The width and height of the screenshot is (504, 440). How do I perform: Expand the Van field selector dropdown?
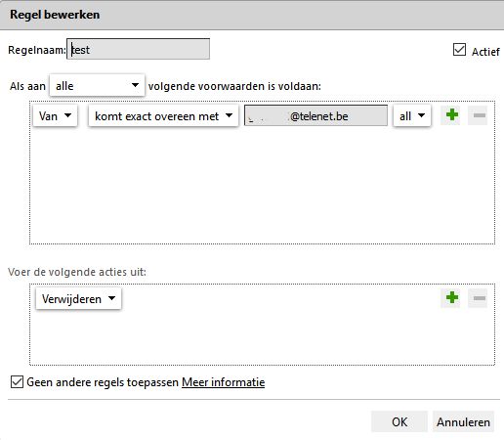(55, 115)
